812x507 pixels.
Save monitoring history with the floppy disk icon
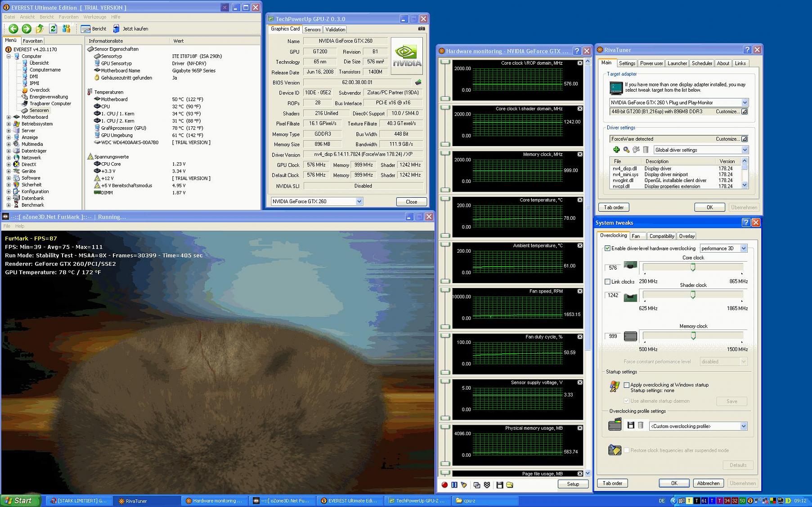click(500, 485)
